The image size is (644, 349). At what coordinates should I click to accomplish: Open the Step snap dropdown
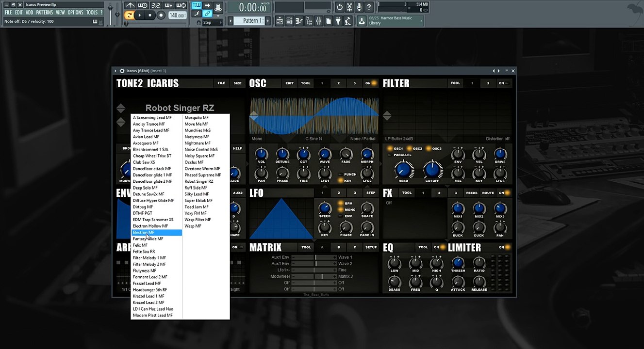point(213,22)
